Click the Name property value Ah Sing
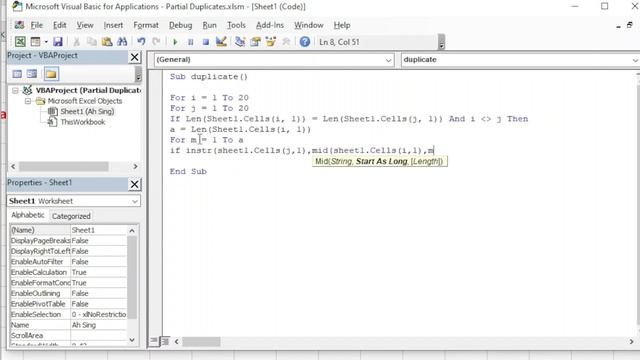Screen dimensions: 640x360 pyautogui.click(x=98, y=325)
